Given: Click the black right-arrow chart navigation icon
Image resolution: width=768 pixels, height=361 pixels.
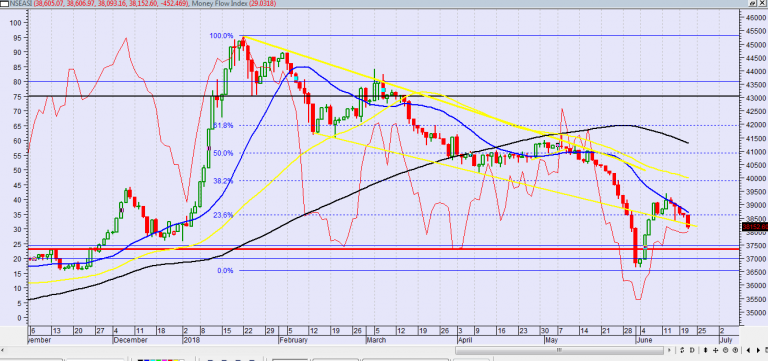Looking at the screenshot, I should (758, 350).
